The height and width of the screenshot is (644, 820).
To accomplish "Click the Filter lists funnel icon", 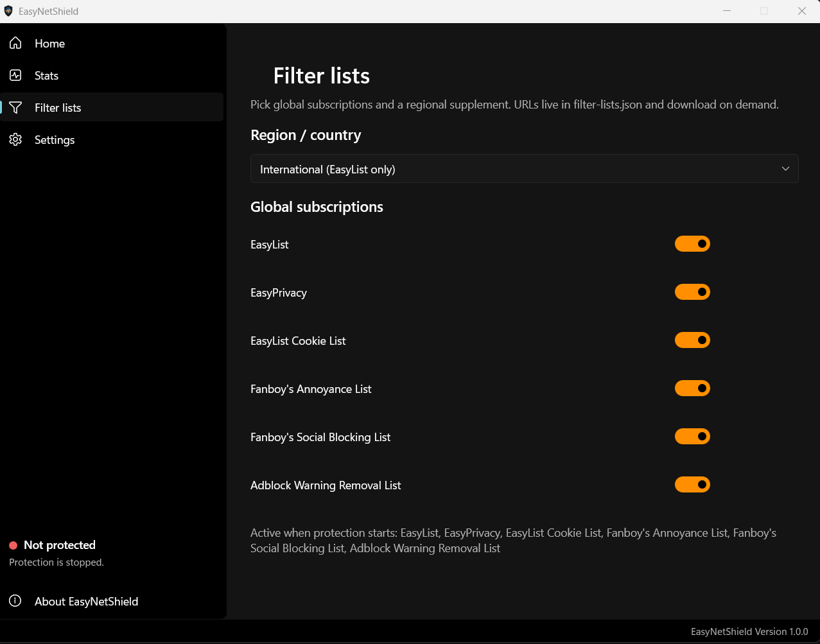I will [x=15, y=107].
